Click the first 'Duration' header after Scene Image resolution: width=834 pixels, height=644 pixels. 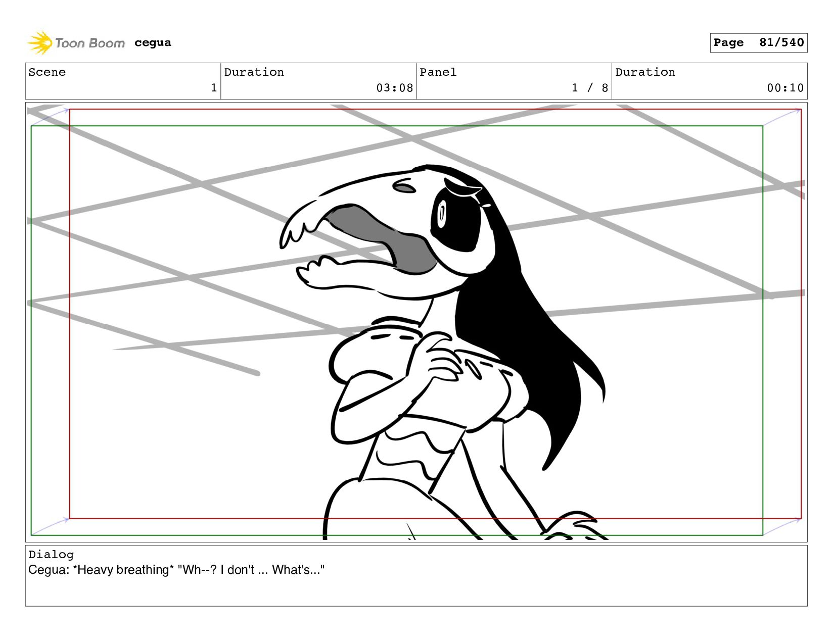254,72
